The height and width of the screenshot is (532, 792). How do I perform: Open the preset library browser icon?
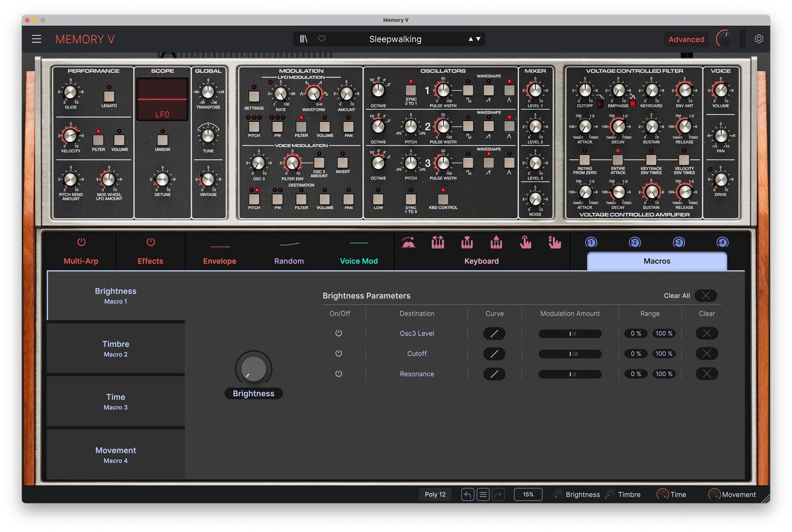pyautogui.click(x=304, y=39)
